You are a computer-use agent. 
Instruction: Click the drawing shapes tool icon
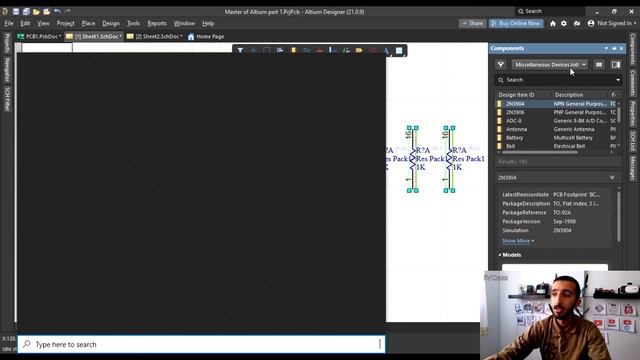399,51
